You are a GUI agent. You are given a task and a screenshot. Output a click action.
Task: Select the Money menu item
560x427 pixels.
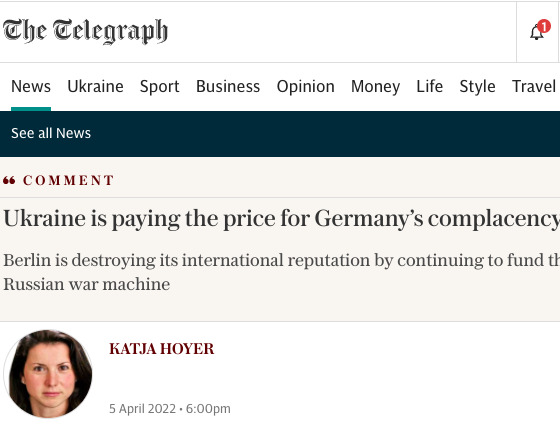[375, 86]
